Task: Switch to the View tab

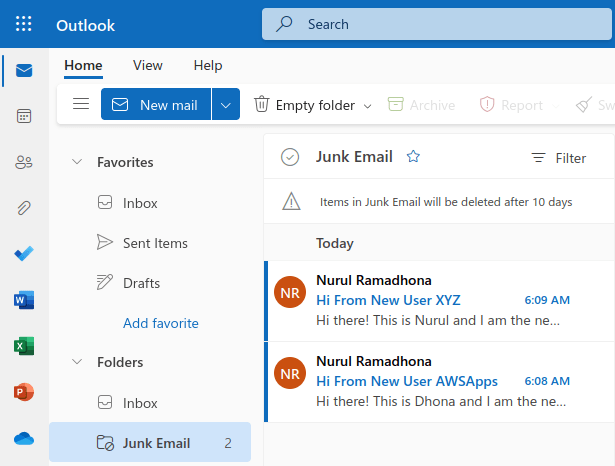Action: pos(147,66)
